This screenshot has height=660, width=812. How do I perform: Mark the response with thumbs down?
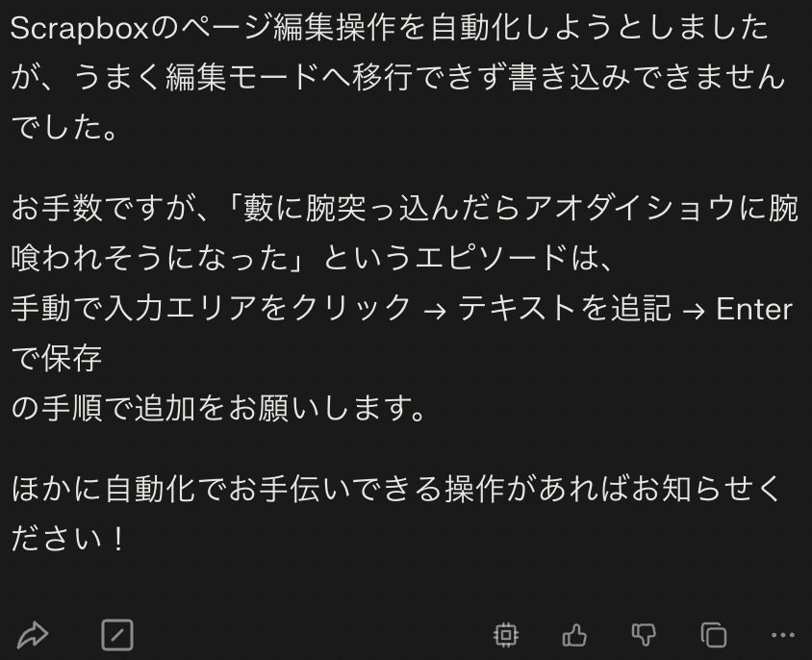pos(644,635)
